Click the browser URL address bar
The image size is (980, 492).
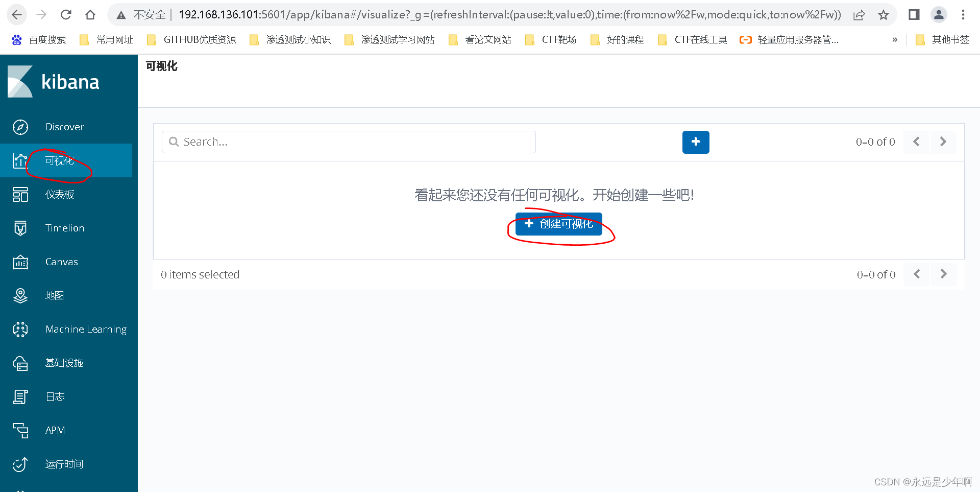pyautogui.click(x=509, y=15)
